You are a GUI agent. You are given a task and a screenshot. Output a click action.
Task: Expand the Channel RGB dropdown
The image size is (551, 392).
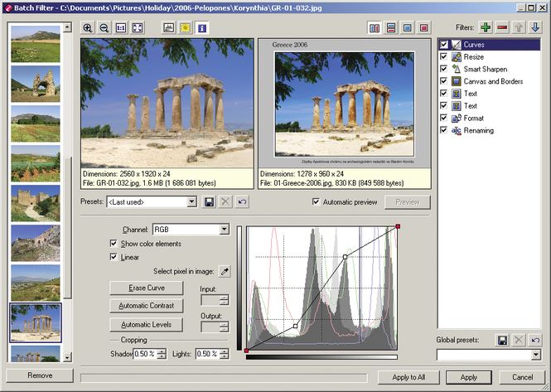(x=224, y=229)
